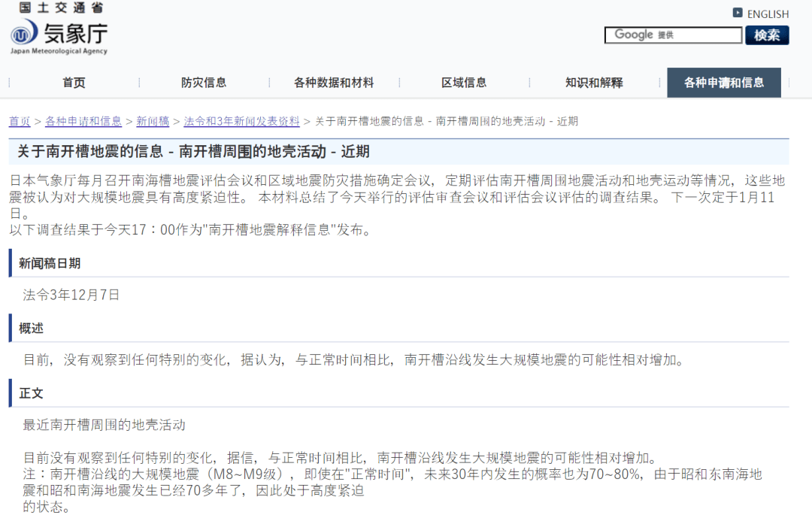Follow the 首页 breadcrumb link
Image resolution: width=812 pixels, height=518 pixels.
[20, 121]
